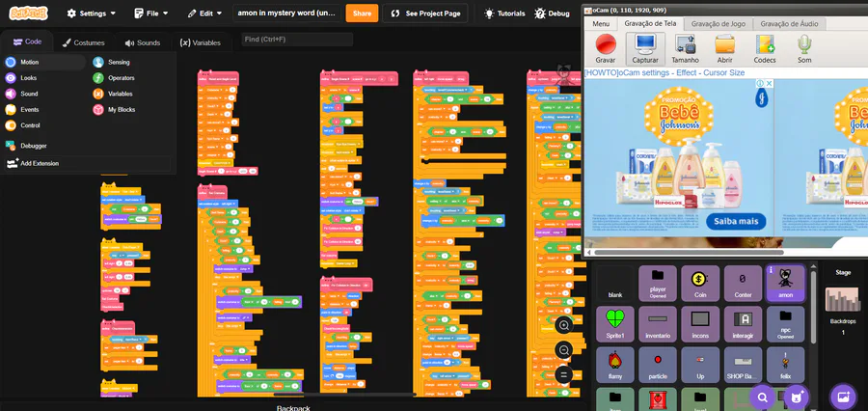Viewport: 868px width, 411px height.
Task: Switch to the Sounds tab
Action: click(143, 42)
